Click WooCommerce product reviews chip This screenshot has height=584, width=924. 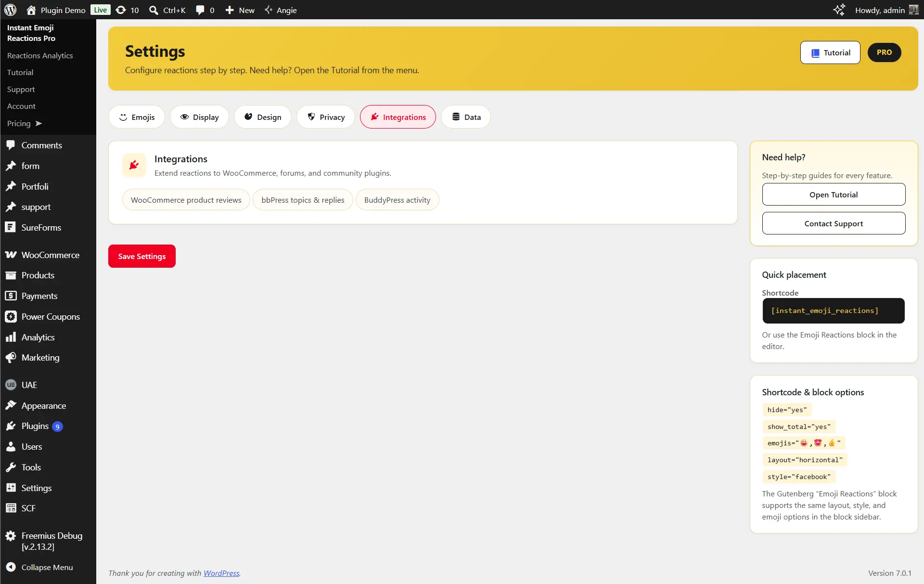pyautogui.click(x=186, y=200)
